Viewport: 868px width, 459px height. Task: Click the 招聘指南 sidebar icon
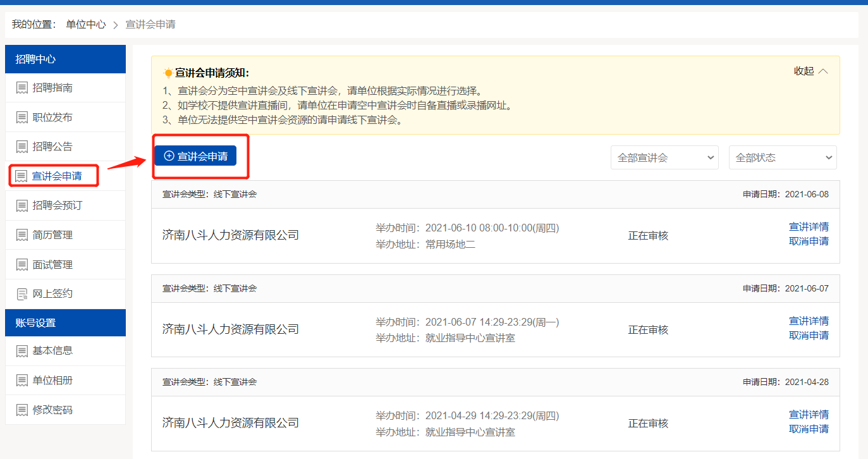coord(22,88)
